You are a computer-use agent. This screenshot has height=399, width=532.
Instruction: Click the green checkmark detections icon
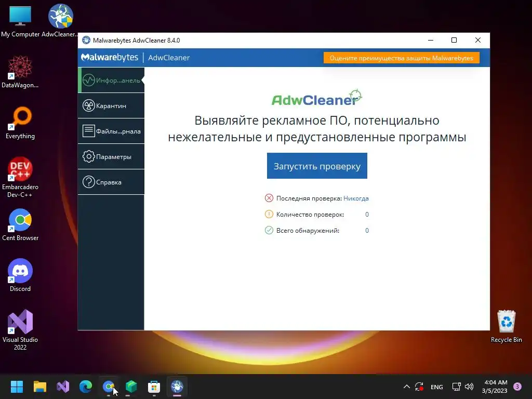(269, 230)
